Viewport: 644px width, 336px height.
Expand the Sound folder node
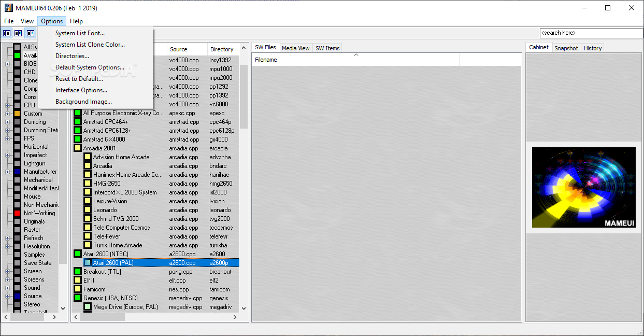(x=7, y=288)
